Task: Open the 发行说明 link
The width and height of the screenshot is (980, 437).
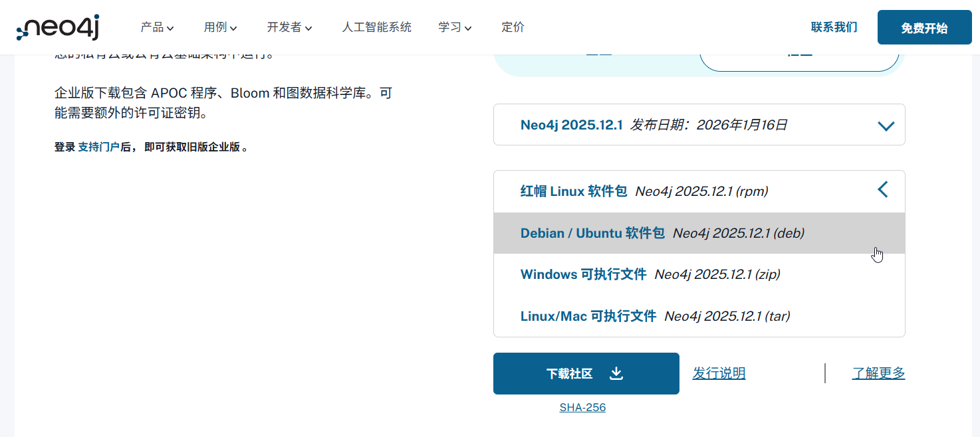Action: pos(719,373)
